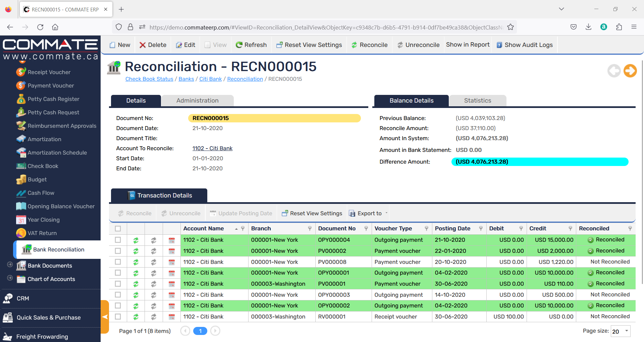This screenshot has height=342, width=644.
Task: Select Balance Details tab
Action: click(x=411, y=101)
